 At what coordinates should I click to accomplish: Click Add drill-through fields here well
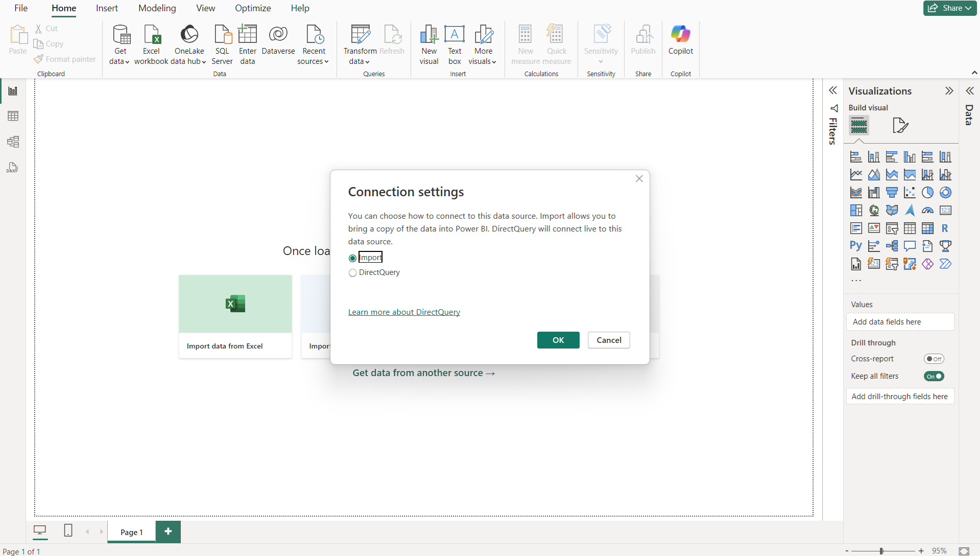tap(900, 397)
